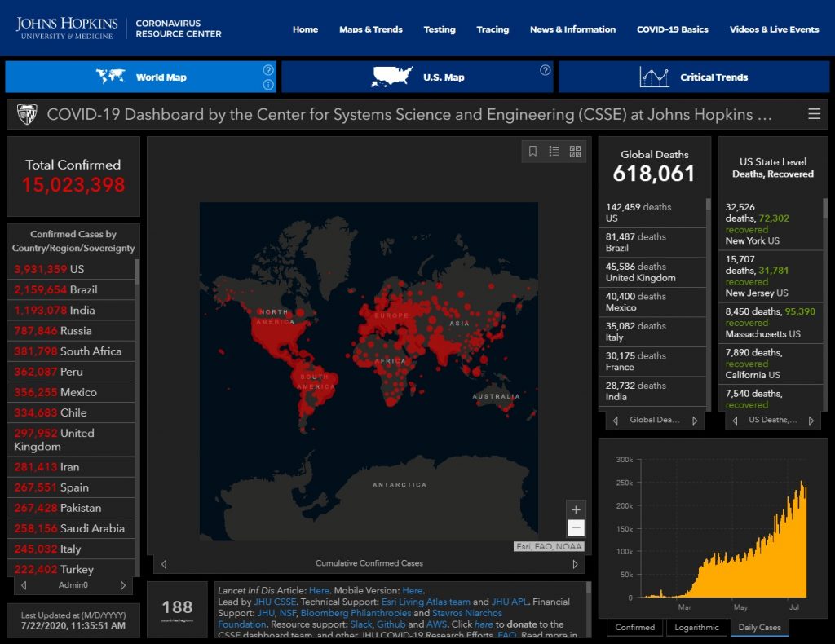Show previous map layer before Cumulative Confirmed Cases
The image size is (835, 644).
pos(164,564)
